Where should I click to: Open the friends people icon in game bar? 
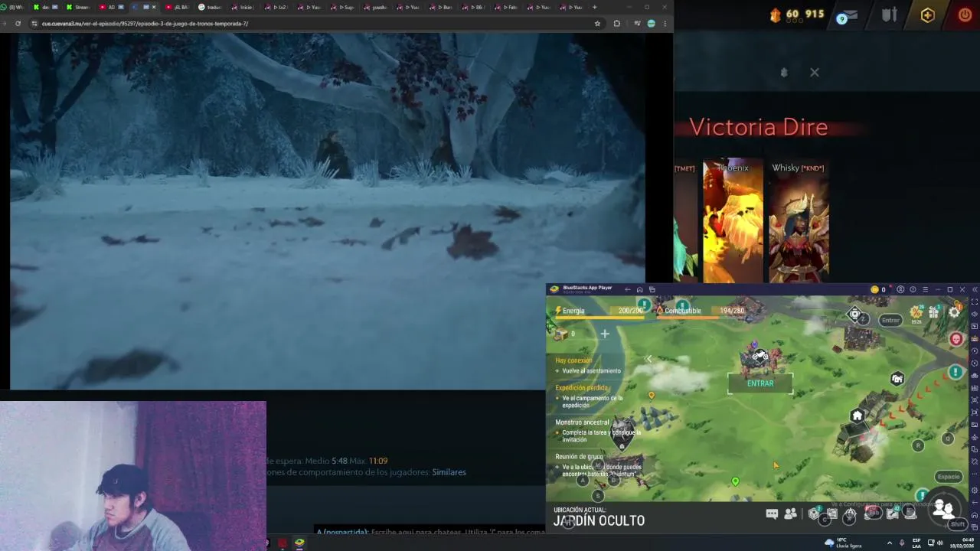[x=790, y=514]
